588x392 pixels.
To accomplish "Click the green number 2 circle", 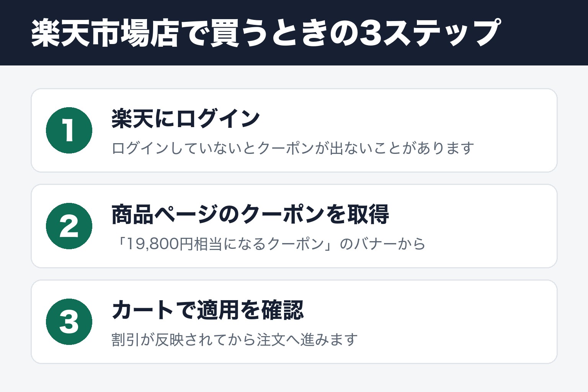I will 69,226.
